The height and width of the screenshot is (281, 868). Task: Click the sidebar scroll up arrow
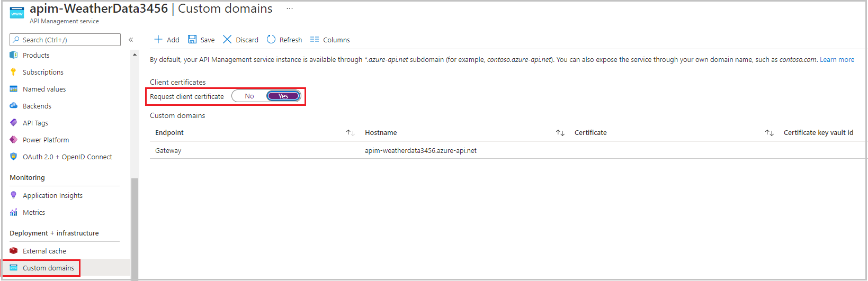tap(135, 55)
